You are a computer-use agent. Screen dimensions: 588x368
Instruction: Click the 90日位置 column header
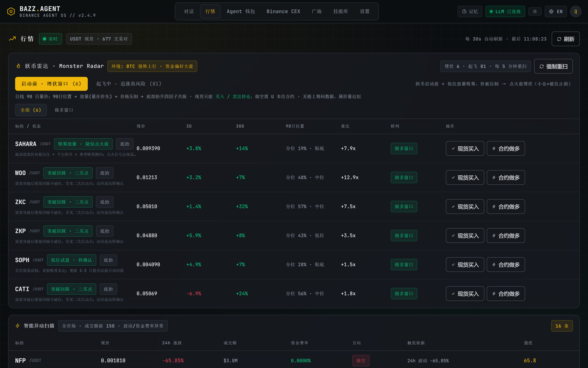click(295, 126)
